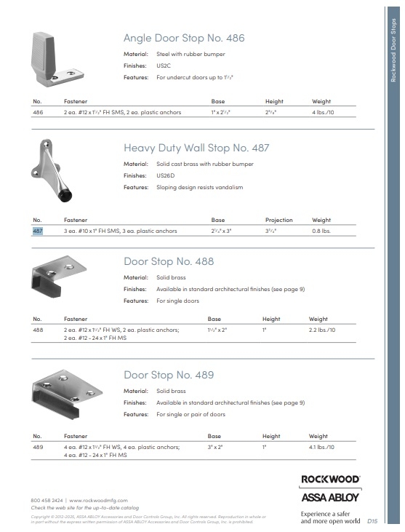The image size is (405, 532).
Task: Click the Heavy Duty Wall Stop 487 image
Action: [52, 170]
